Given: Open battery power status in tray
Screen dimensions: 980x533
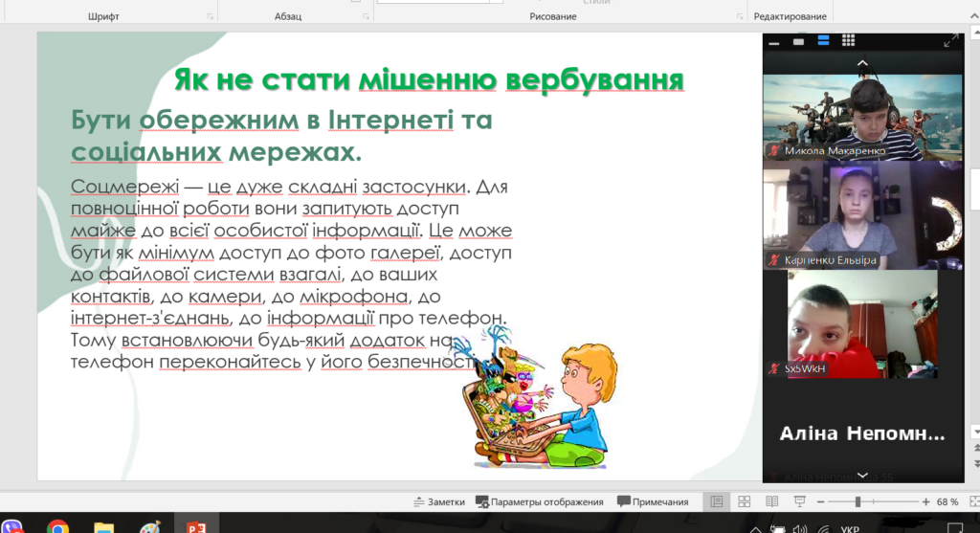Looking at the screenshot, I should pyautogui.click(x=777, y=529).
